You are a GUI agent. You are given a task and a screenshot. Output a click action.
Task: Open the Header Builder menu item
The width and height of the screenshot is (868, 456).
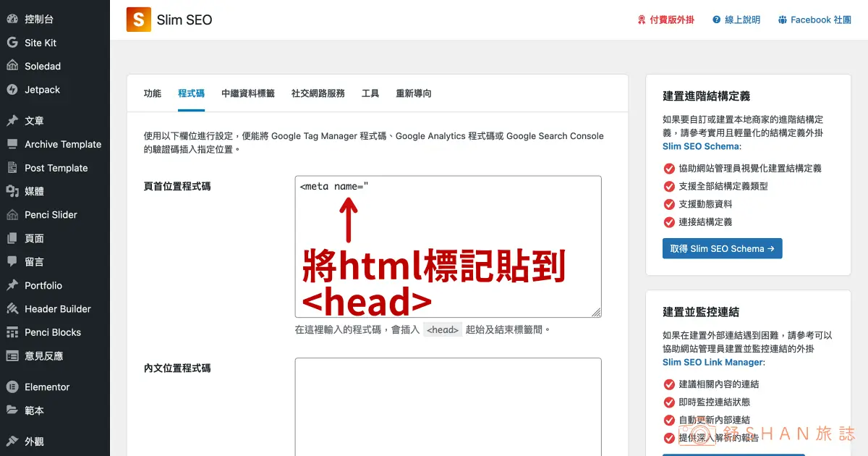pyautogui.click(x=55, y=308)
